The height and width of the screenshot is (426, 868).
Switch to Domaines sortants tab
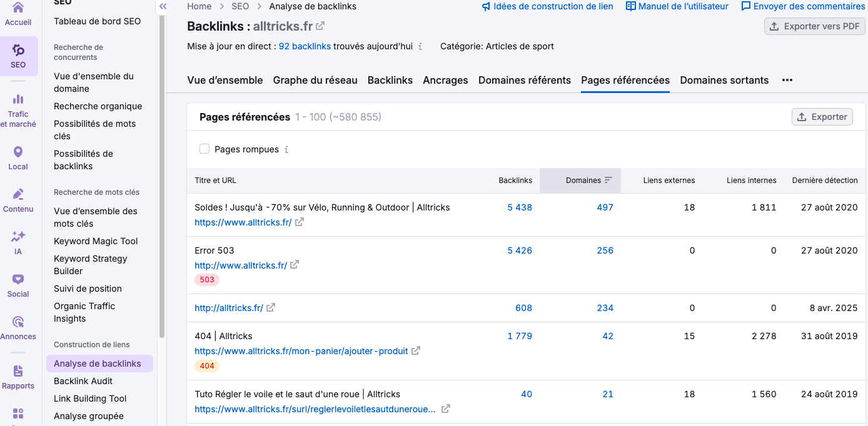pos(724,80)
